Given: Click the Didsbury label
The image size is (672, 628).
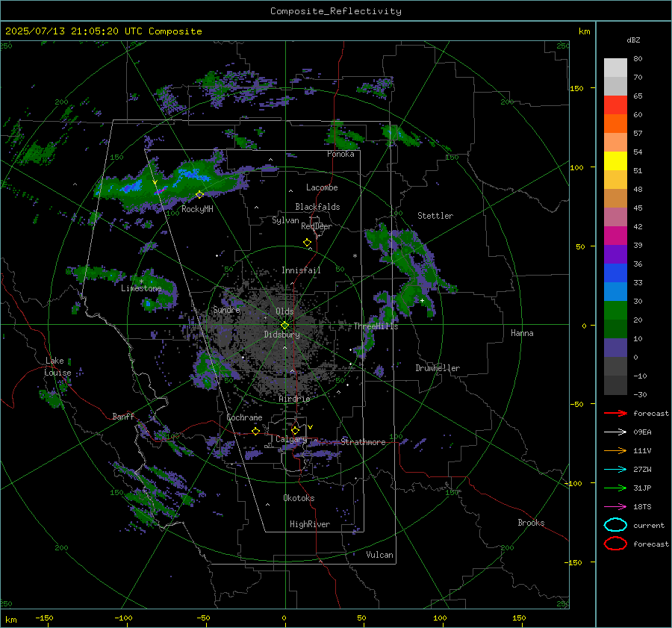Looking at the screenshot, I should [281, 335].
